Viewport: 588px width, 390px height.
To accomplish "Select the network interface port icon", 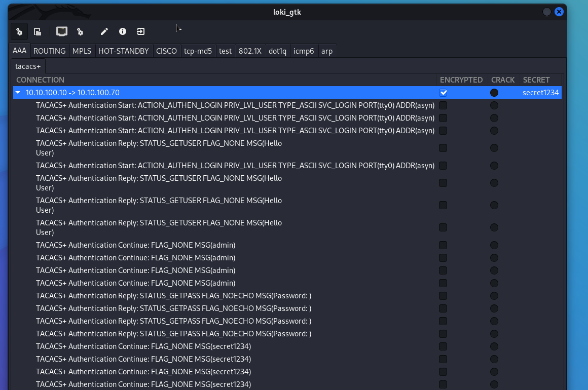I will [x=62, y=32].
